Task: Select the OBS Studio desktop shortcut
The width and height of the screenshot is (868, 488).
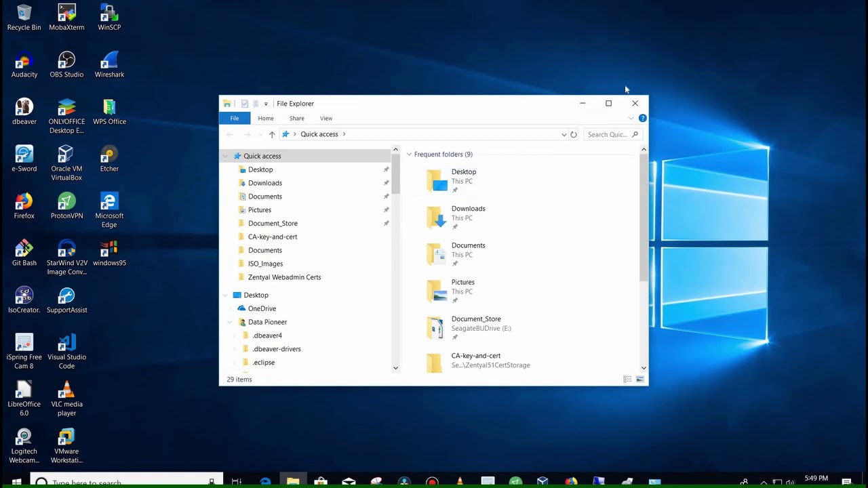Action: click(66, 64)
